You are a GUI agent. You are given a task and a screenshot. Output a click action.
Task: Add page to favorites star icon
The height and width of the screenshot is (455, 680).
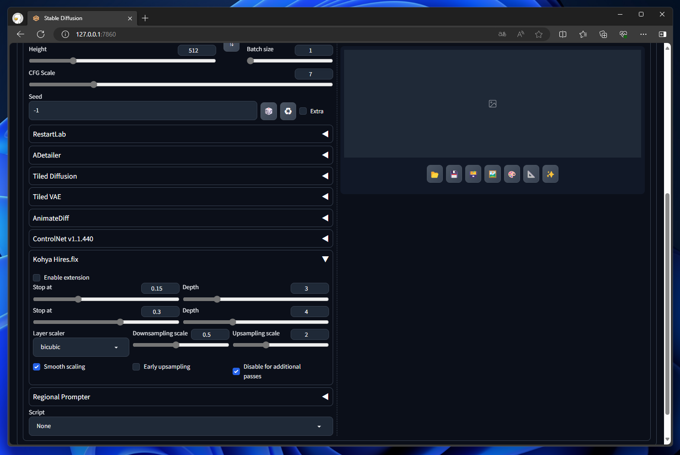click(539, 34)
